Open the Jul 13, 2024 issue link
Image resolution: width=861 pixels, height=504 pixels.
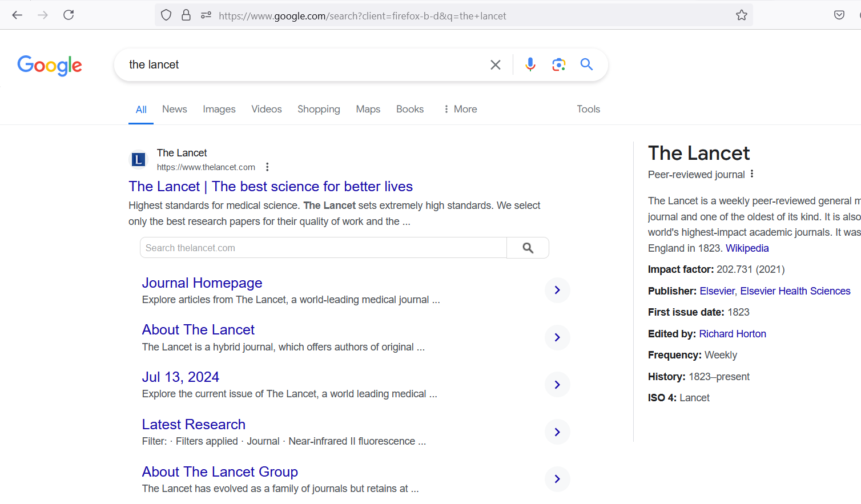(x=180, y=377)
